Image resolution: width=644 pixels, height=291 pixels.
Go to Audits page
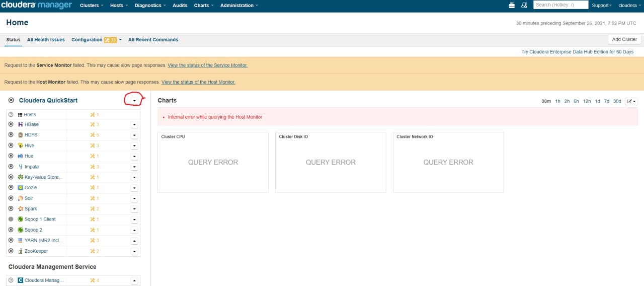pyautogui.click(x=180, y=5)
